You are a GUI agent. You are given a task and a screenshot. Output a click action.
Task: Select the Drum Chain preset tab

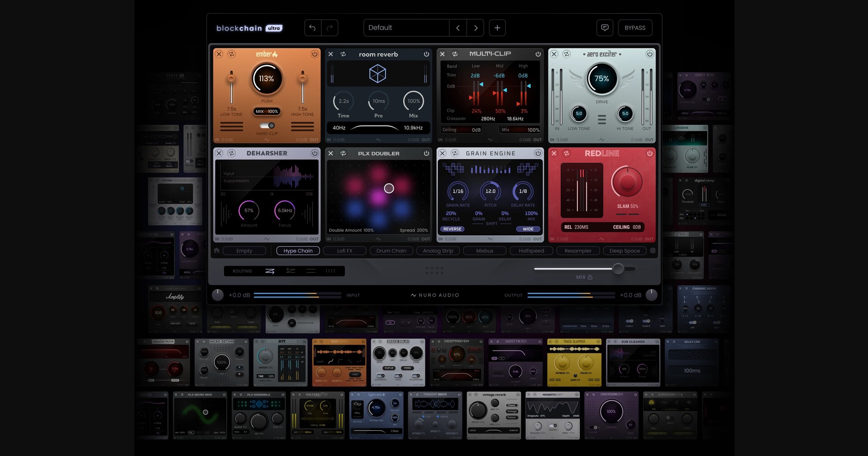pyautogui.click(x=391, y=250)
